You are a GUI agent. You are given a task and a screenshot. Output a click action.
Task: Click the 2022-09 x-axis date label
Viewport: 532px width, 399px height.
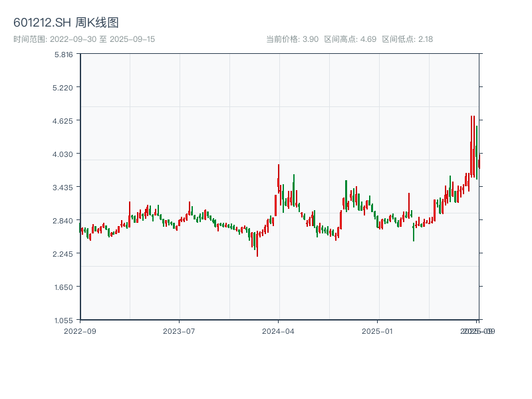tap(80, 331)
